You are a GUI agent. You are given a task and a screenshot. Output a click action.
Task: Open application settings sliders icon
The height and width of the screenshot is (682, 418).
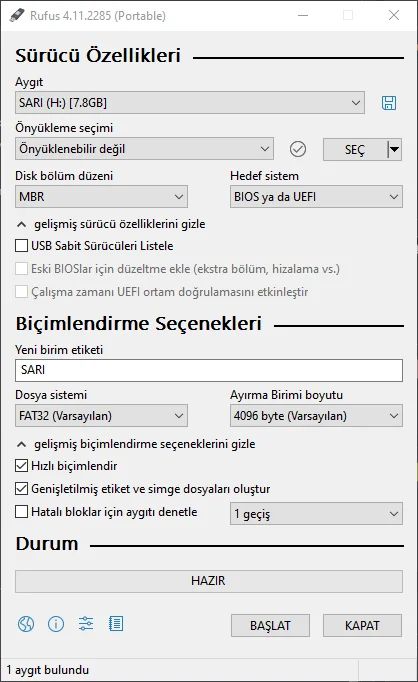point(86,624)
